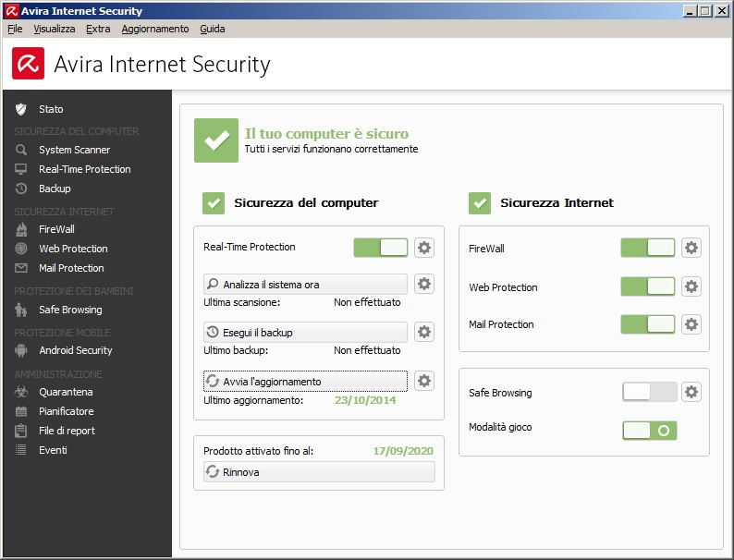This screenshot has width=734, height=560.
Task: Select Web Protection label in the sidebar
Action: coord(73,249)
